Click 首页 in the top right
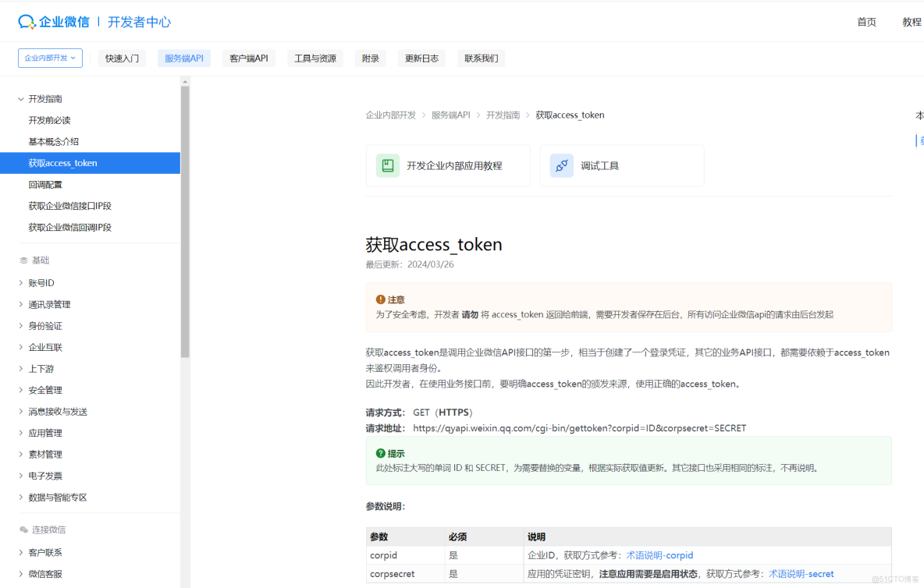Screen dimensions: 924x588 pyautogui.click(x=866, y=22)
